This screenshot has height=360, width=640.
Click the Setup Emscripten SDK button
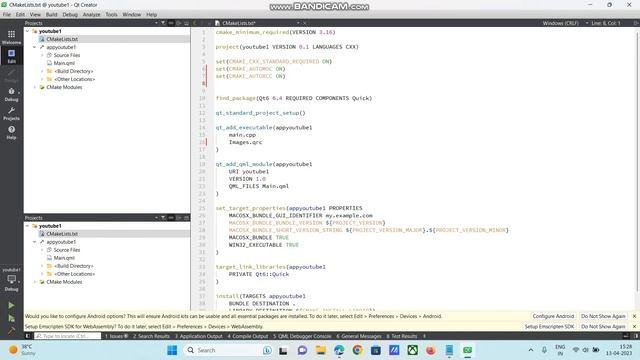[549, 327]
